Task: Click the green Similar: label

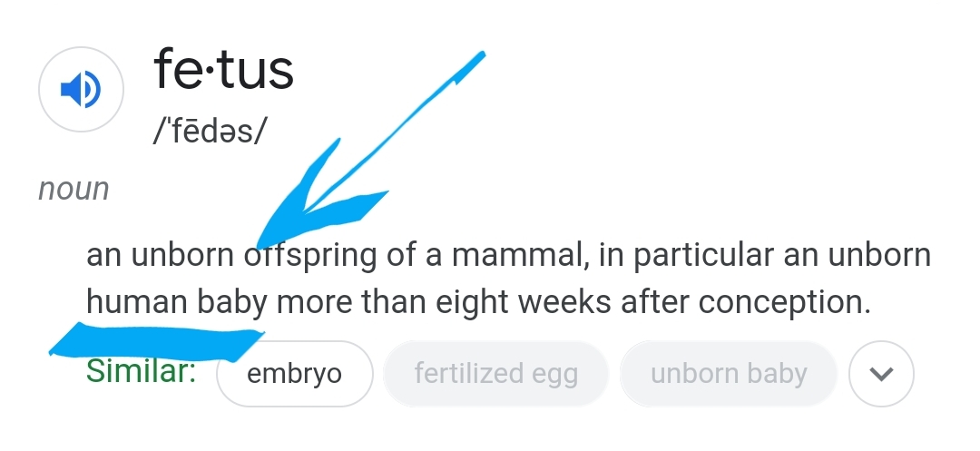Action: [x=141, y=371]
